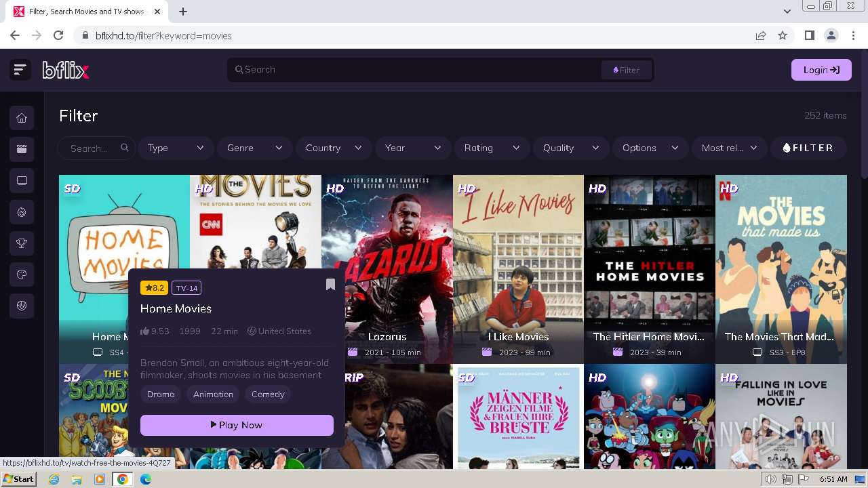Open the fourth sidebar round icon

pos(22,212)
